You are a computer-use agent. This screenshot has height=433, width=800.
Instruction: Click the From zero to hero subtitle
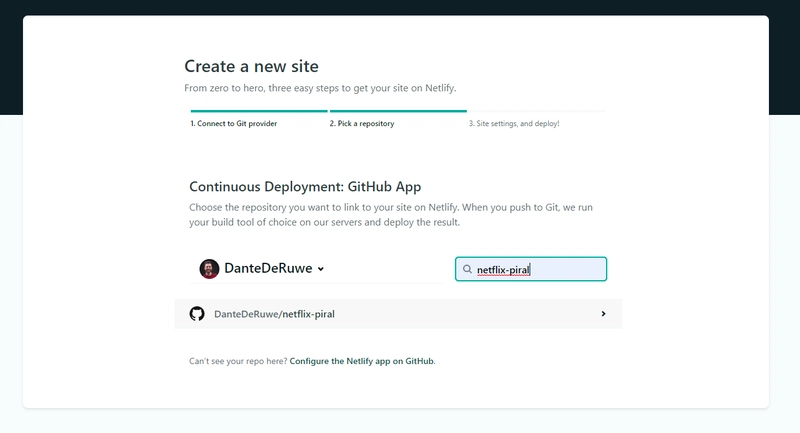pyautogui.click(x=320, y=88)
